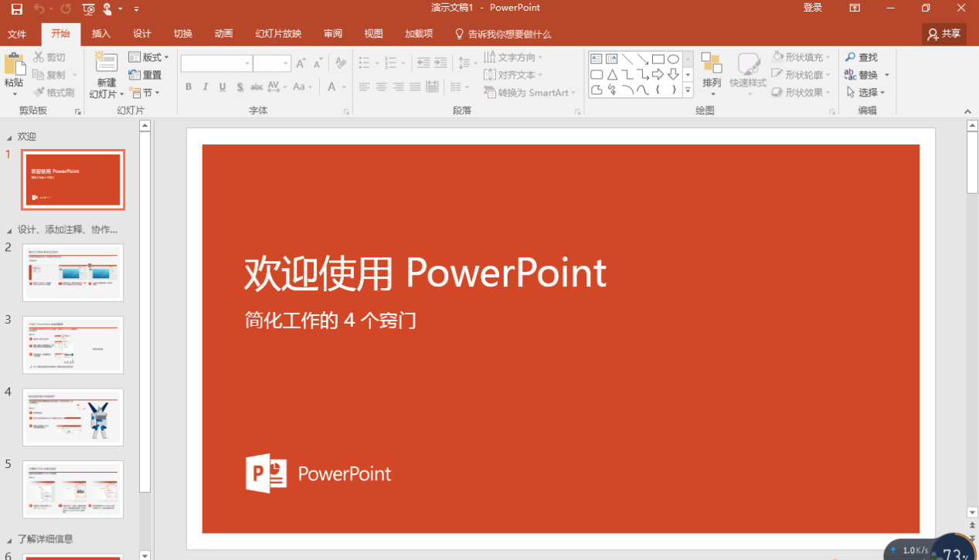Viewport: 979px width, 560px height.
Task: Open the Select (选择) dropdown
Action: click(x=865, y=93)
